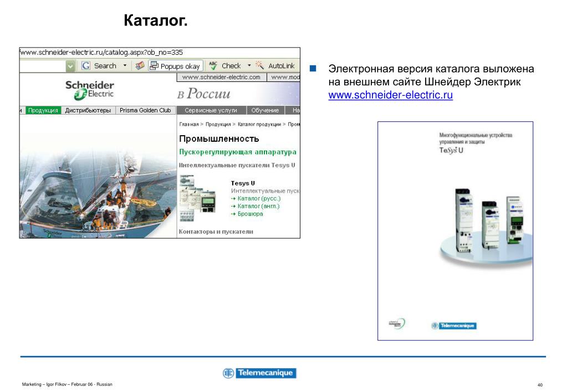Image resolution: width=567 pixels, height=392 pixels.
Task: Click the Popups okay button
Action: 175,66
